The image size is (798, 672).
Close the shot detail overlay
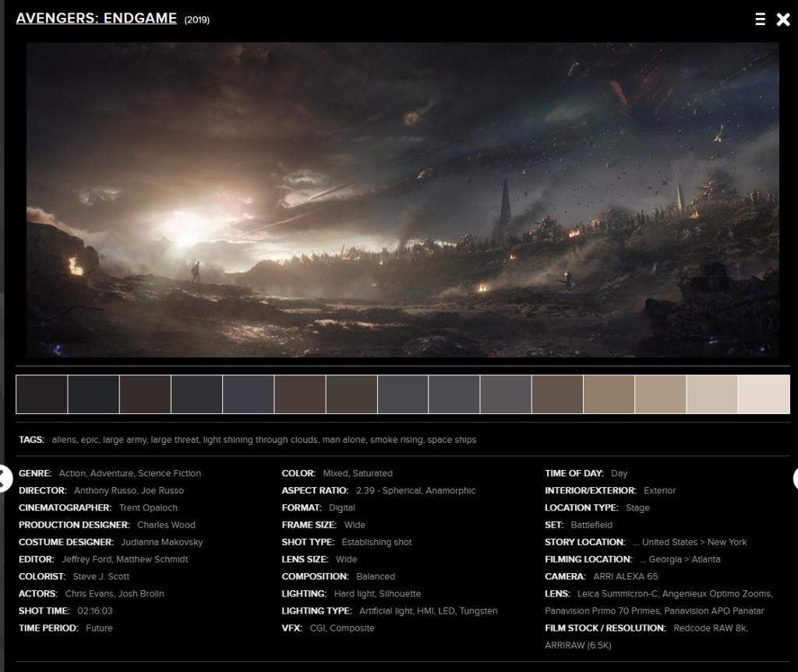coord(783,19)
